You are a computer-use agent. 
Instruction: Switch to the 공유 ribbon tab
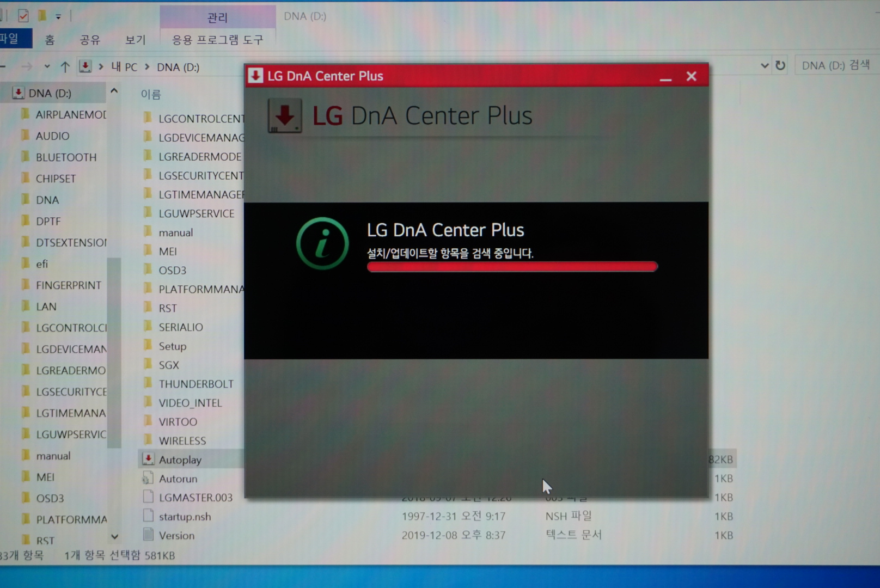[90, 40]
